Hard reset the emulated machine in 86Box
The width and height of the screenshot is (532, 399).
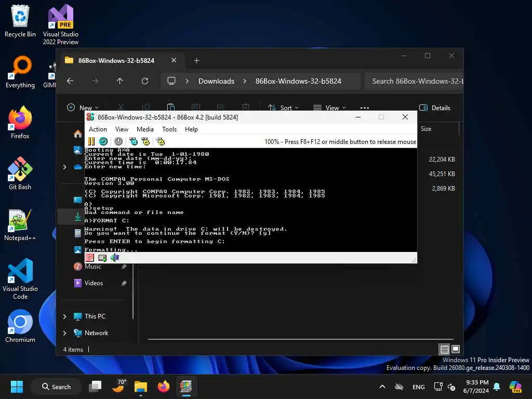(103, 141)
